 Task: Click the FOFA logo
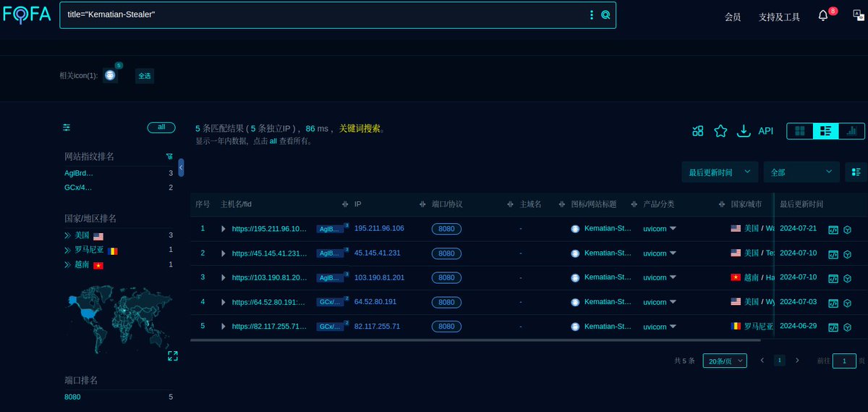pyautogui.click(x=27, y=14)
